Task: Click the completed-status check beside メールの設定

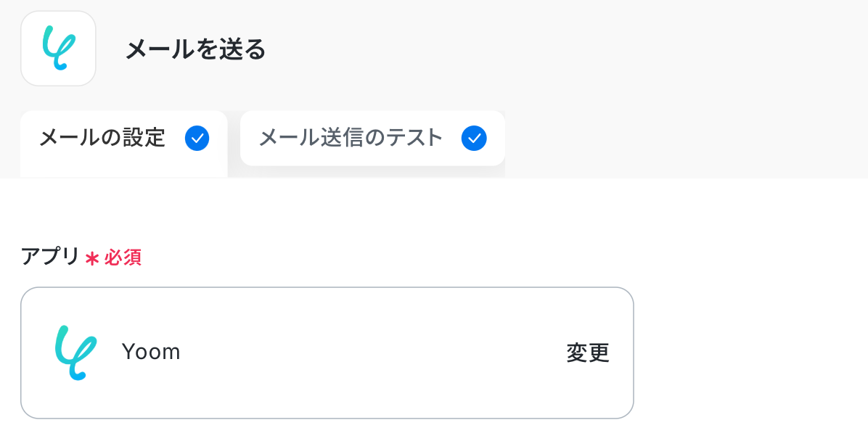Action: click(x=197, y=138)
